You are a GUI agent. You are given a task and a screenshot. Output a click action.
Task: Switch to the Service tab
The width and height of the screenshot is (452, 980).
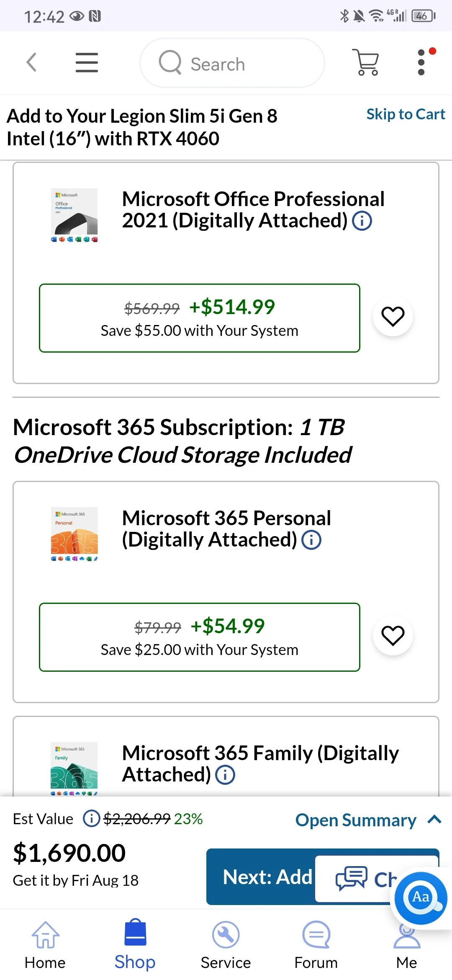point(226,944)
